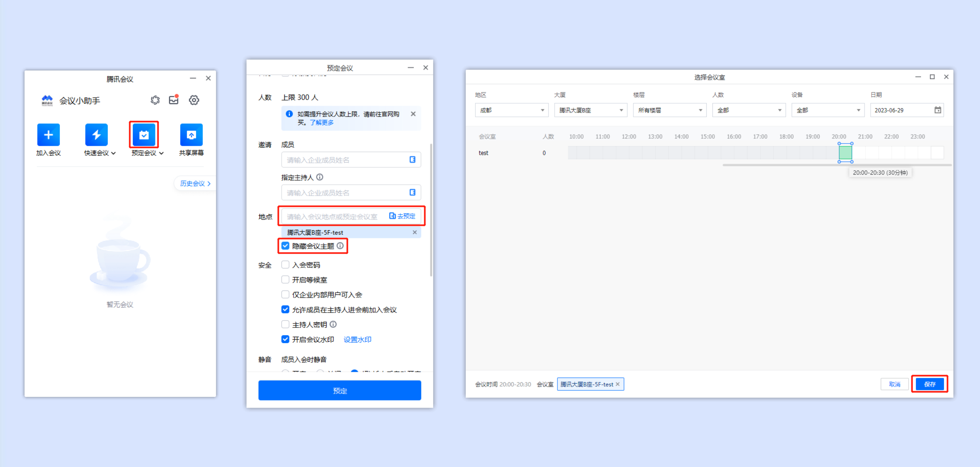980x467 pixels.
Task: Open 历史会议 history link
Action: 195,183
